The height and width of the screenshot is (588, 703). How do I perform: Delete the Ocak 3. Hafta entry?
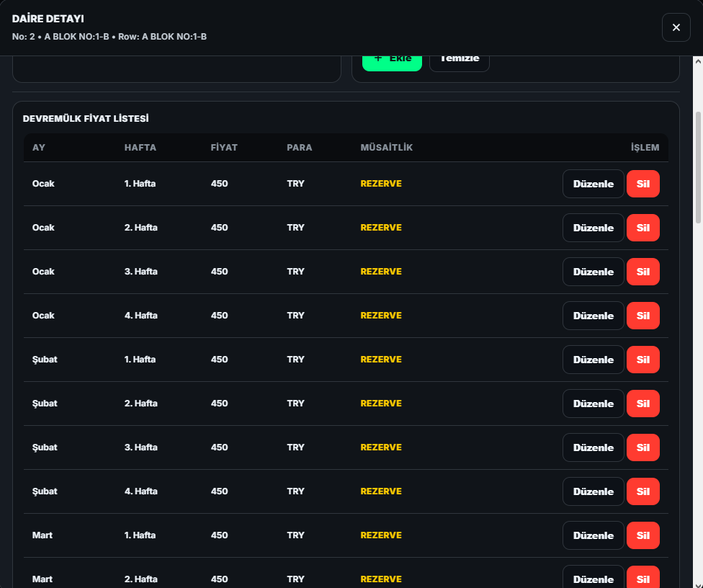642,272
